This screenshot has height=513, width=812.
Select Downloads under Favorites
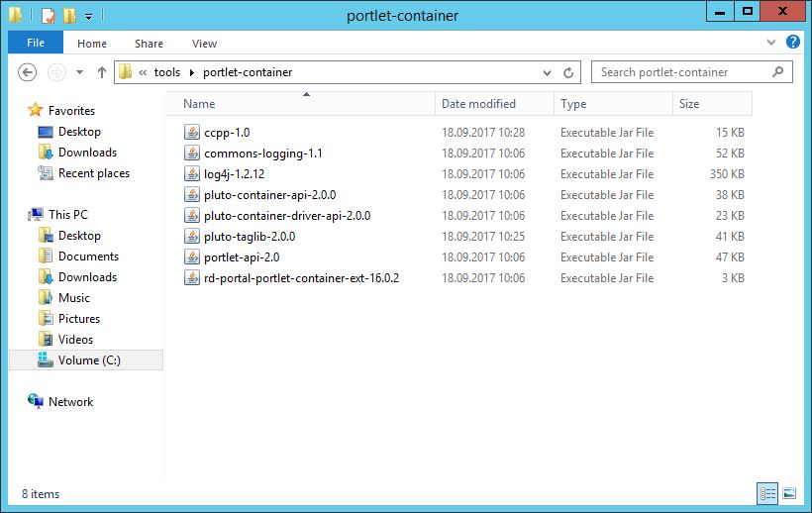tap(87, 153)
